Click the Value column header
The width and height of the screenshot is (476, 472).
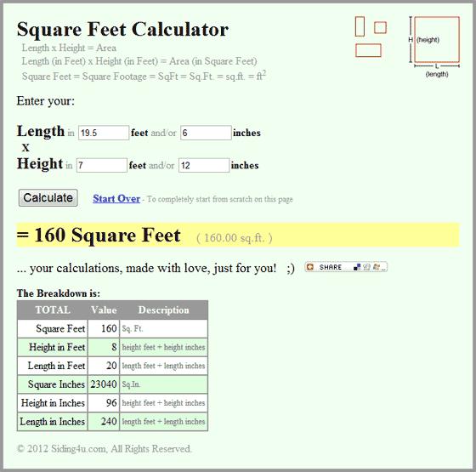coord(104,310)
